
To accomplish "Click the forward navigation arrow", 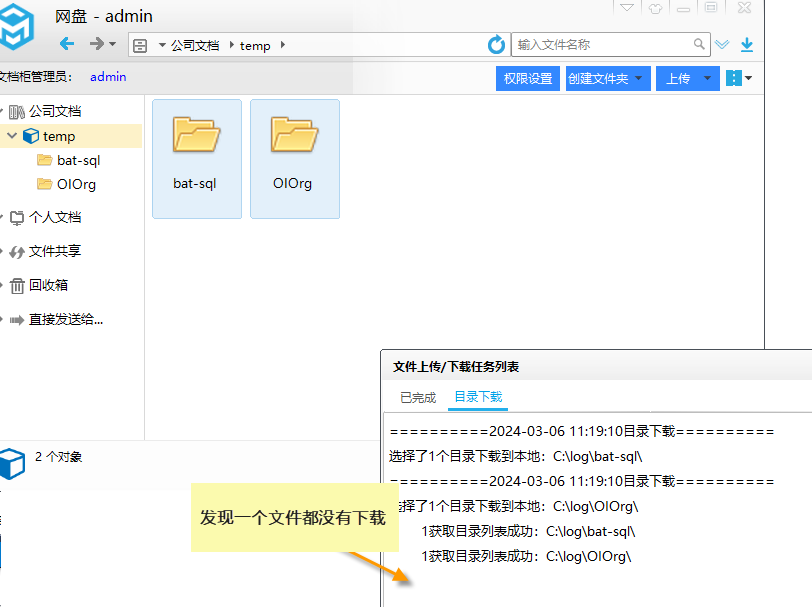I will point(96,44).
